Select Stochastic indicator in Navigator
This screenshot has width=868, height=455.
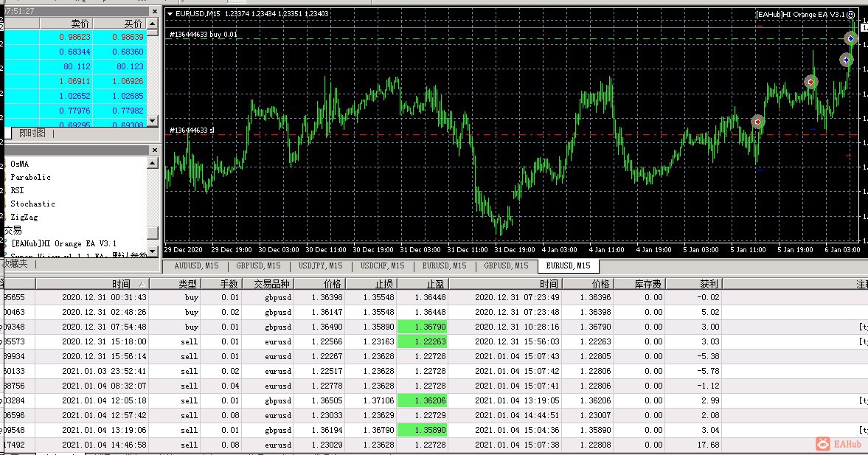click(x=32, y=204)
